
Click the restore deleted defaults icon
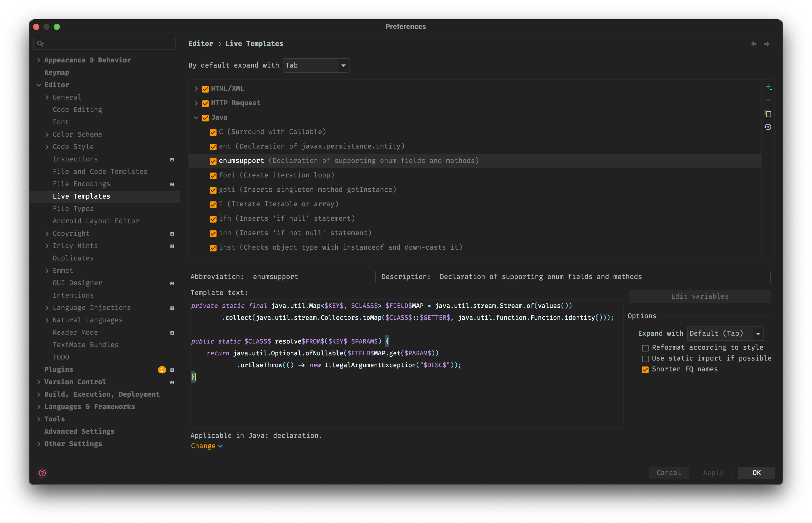pyautogui.click(x=768, y=127)
